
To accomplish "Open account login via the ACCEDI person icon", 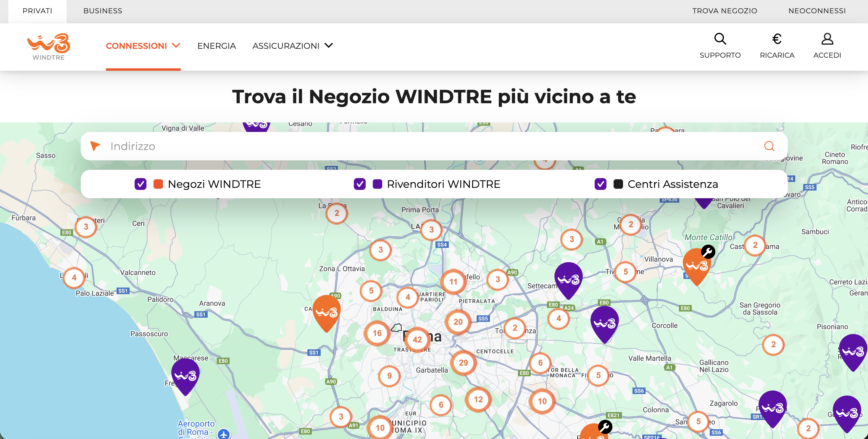I will pos(827,39).
